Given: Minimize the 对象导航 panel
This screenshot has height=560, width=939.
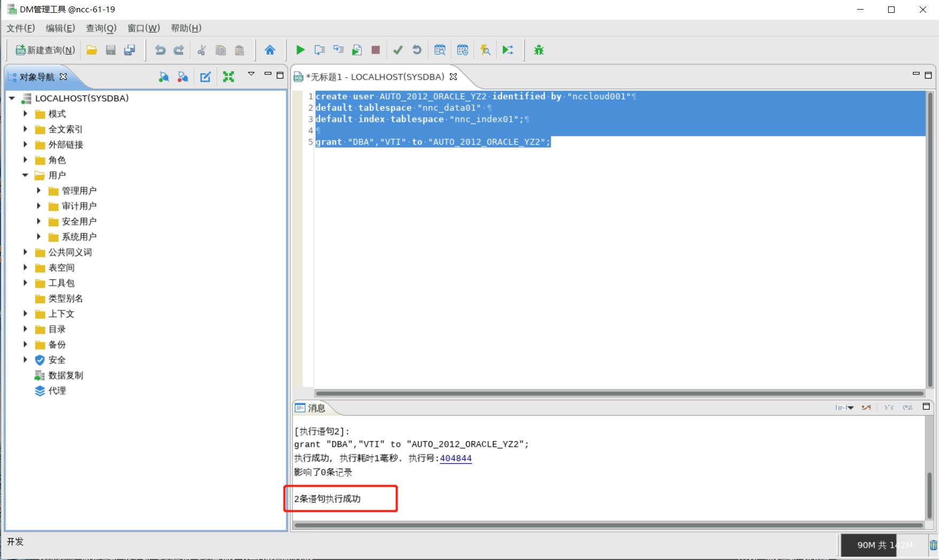Looking at the screenshot, I should (268, 74).
